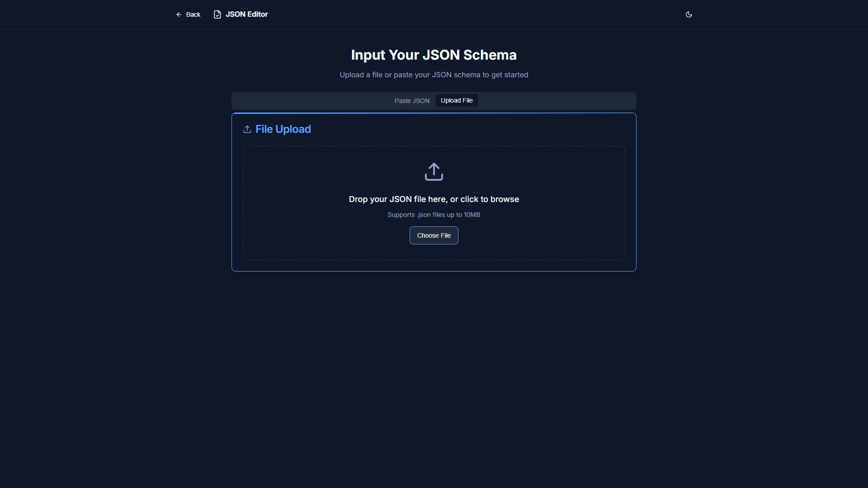Click the empty right area of the tab bar
This screenshot has width=868, height=488.
point(561,101)
